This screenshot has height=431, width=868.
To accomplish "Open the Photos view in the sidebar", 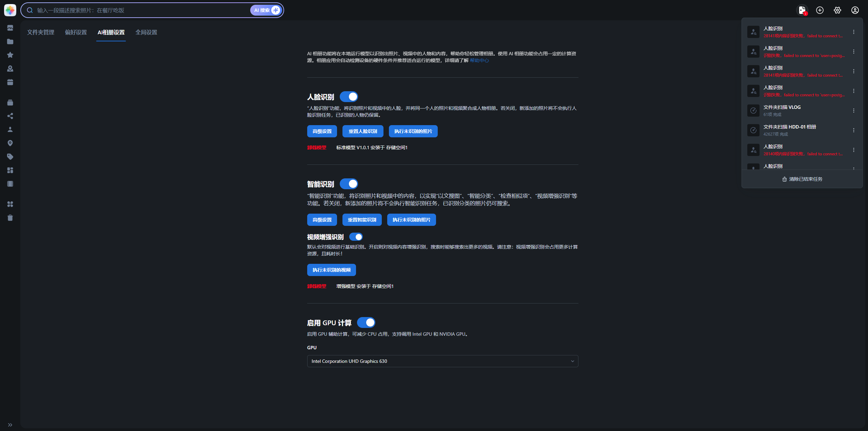I will click(10, 28).
